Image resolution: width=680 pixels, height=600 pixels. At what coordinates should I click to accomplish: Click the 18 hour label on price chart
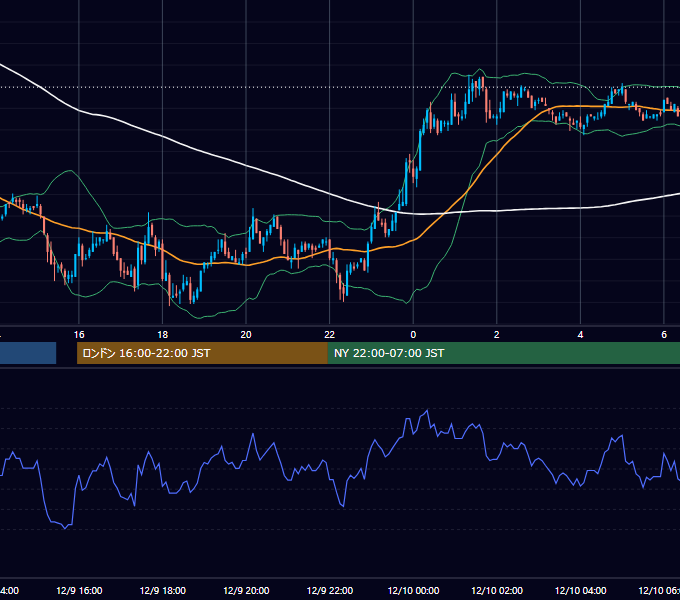tap(162, 335)
